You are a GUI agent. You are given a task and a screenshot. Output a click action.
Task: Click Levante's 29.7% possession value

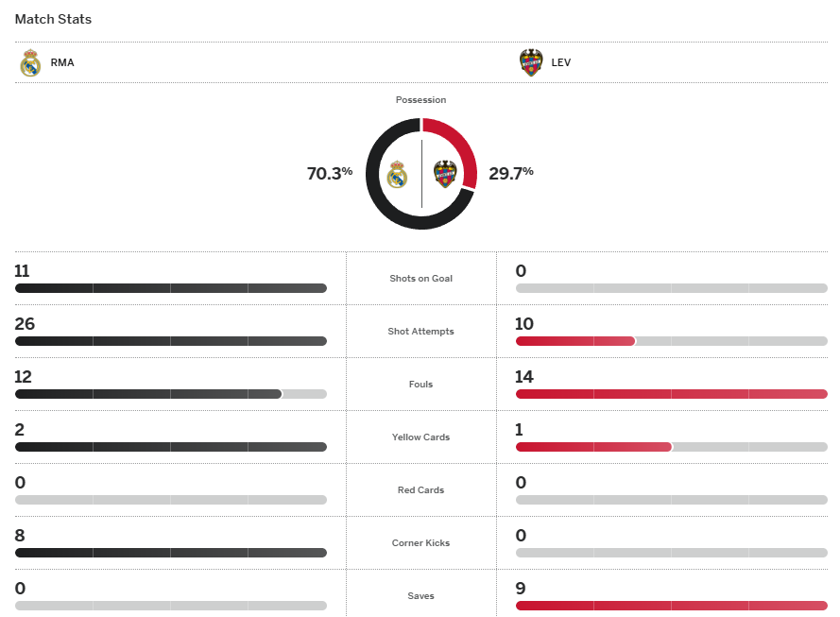pos(511,174)
